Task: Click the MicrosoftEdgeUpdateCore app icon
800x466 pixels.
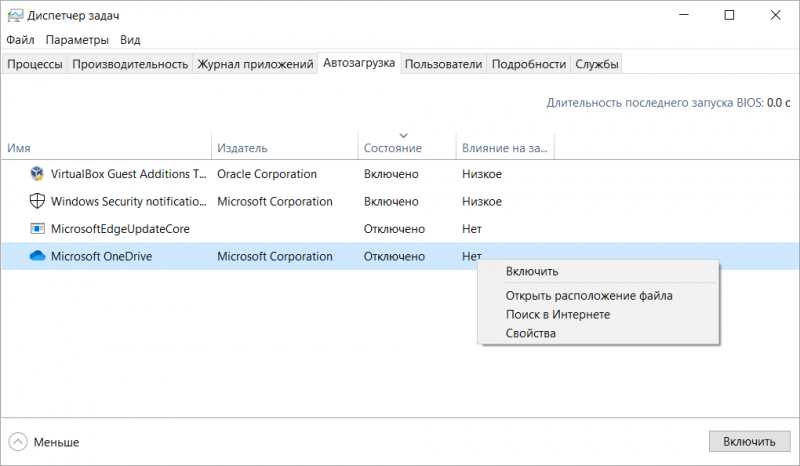Action: coord(37,229)
